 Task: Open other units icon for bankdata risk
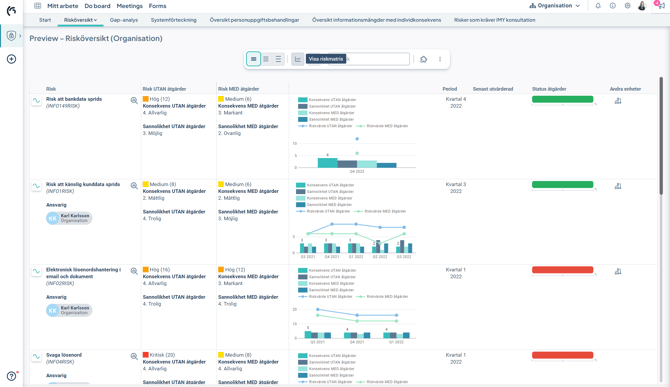pyautogui.click(x=618, y=101)
